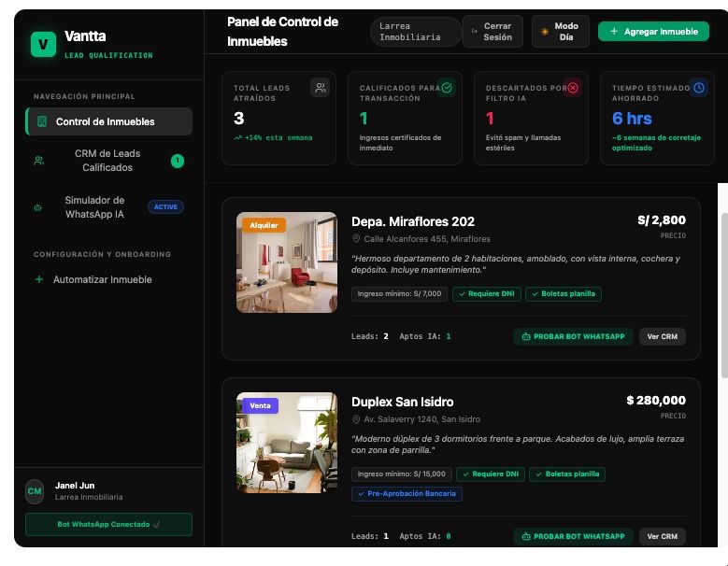The image size is (728, 566).
Task: Click the '6 hrs' value
Action: point(632,119)
